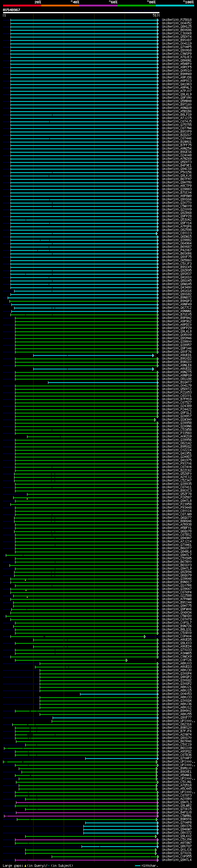Click the purple alignment bar of UniRef100_B4FQJ8
The width and height of the screenshot is (197, 868).
[87, 812]
